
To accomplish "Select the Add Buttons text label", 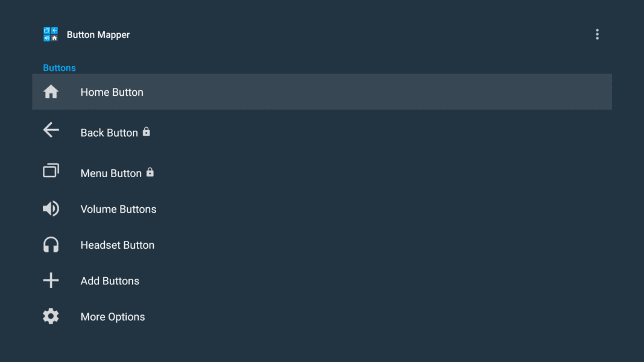I will pos(110,281).
